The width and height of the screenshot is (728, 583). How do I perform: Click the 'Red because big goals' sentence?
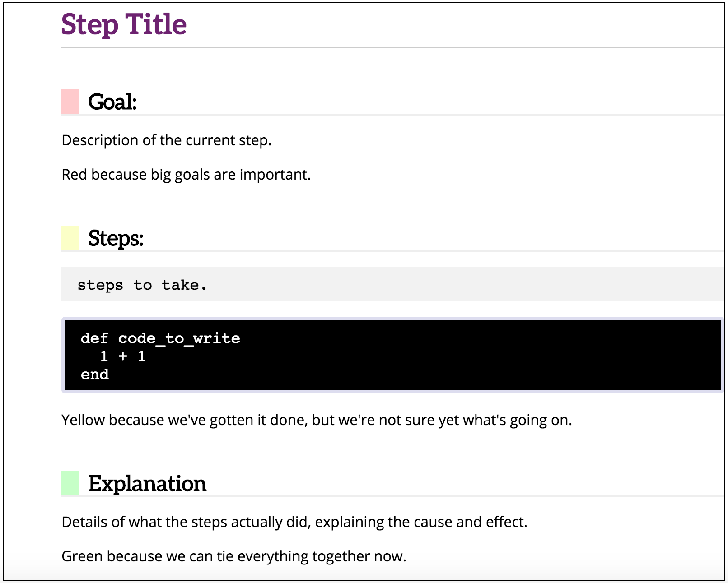click(186, 175)
